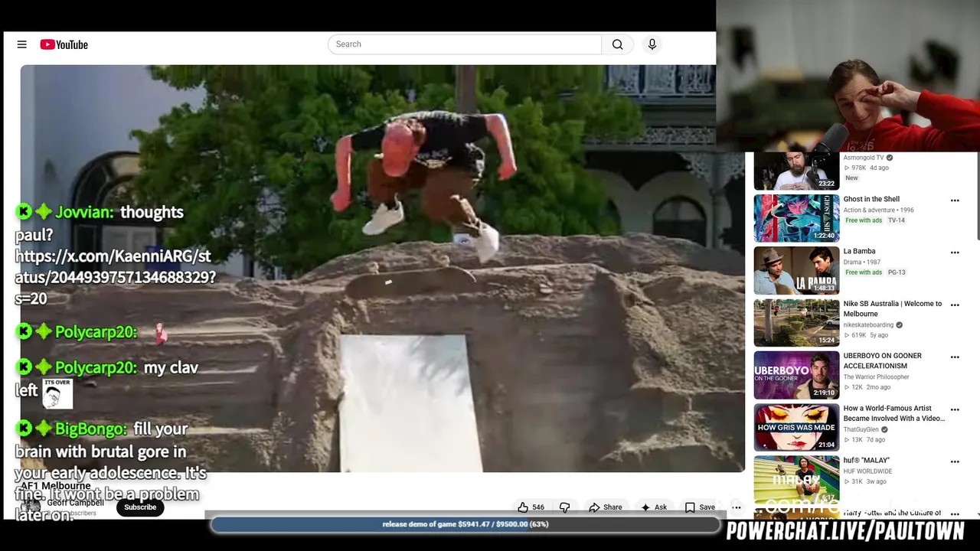Click the release demo donation progress bar

[465, 524]
